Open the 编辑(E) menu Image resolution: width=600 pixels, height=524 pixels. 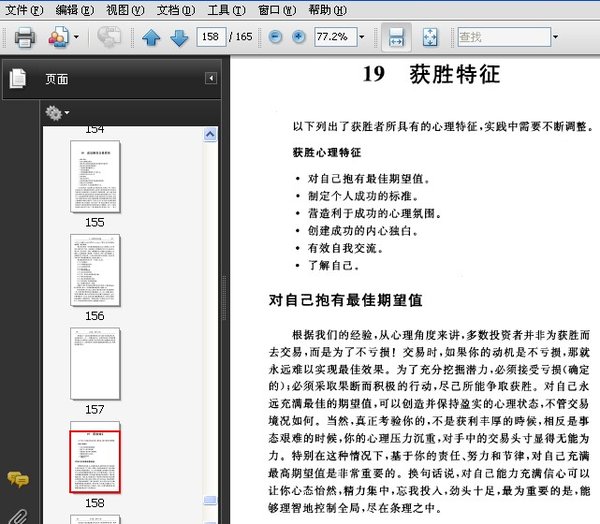pos(75,10)
